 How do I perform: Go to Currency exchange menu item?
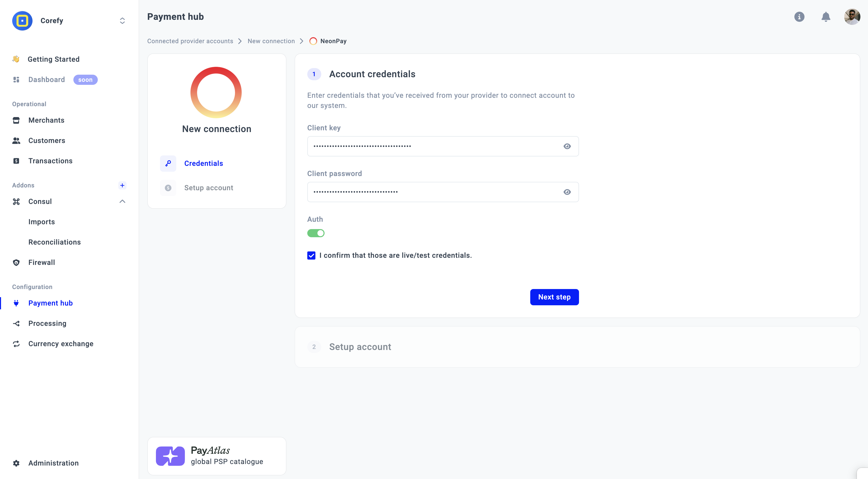pyautogui.click(x=61, y=343)
